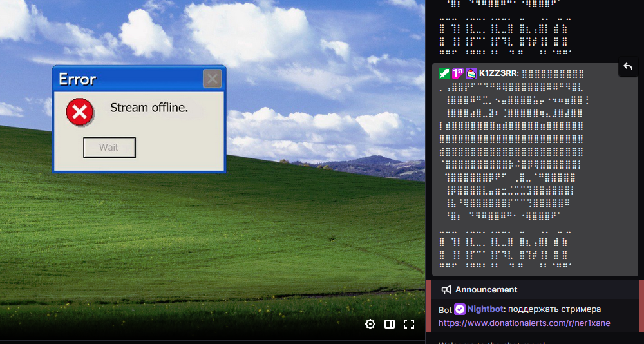Click K1ZZ3RR's green moderator sword badge
644x344 pixels.
pos(444,73)
